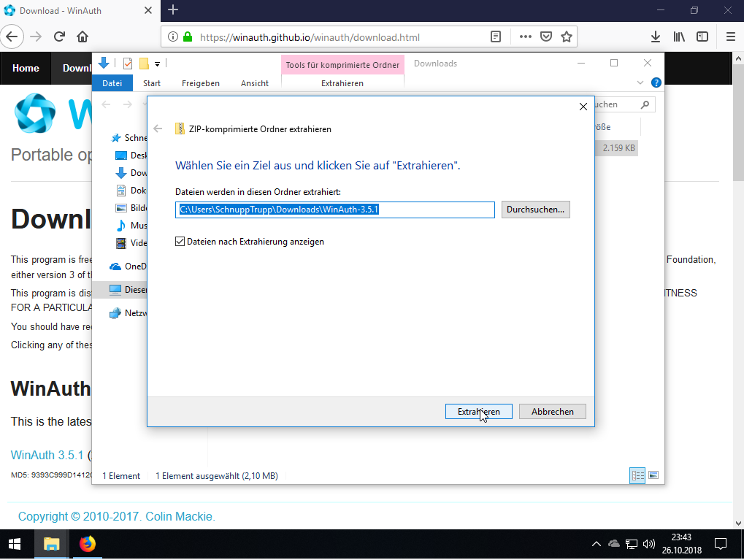Click the Firefox icon in the taskbar
This screenshot has width=744, height=560.
[x=87, y=544]
